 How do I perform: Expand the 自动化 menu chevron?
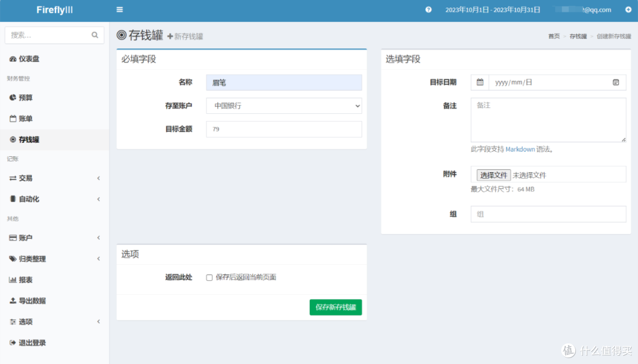coord(99,199)
